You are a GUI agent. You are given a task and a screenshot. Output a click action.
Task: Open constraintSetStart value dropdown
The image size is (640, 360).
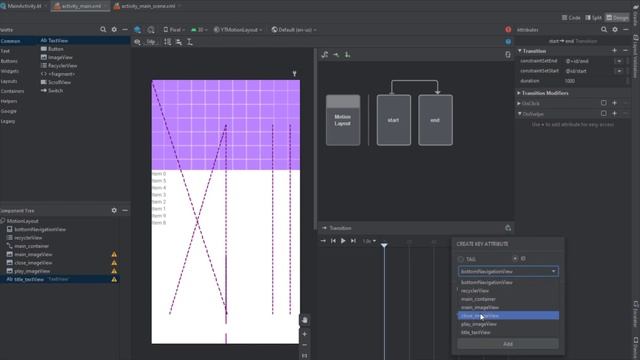(x=619, y=71)
